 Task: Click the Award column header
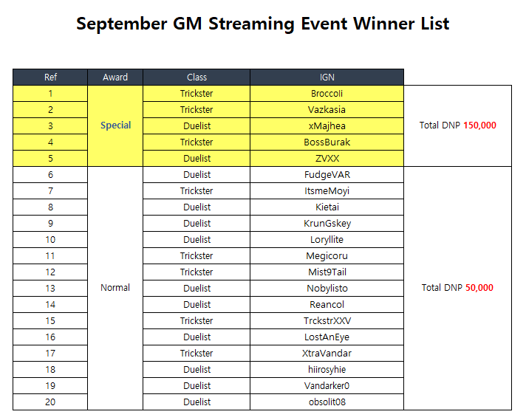(x=115, y=77)
